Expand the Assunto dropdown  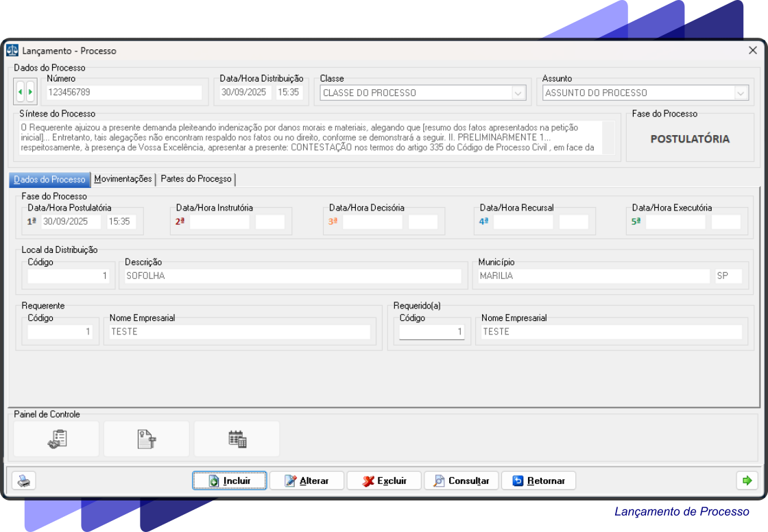coord(741,93)
